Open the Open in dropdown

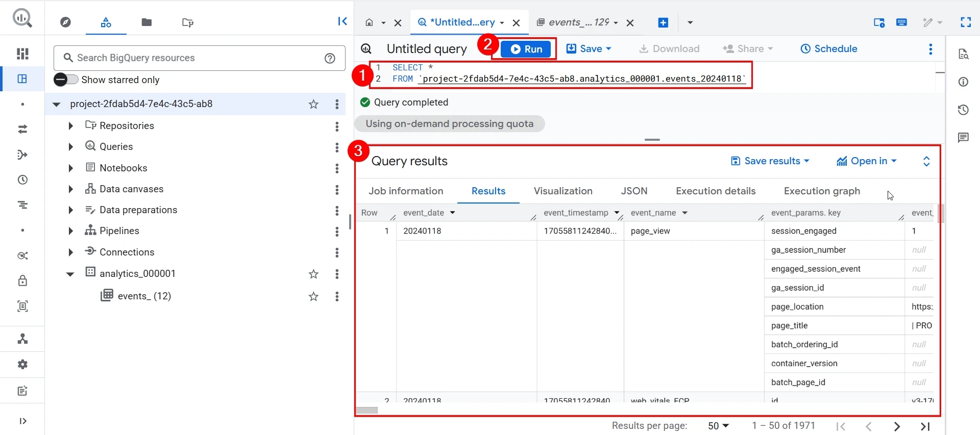coord(867,161)
